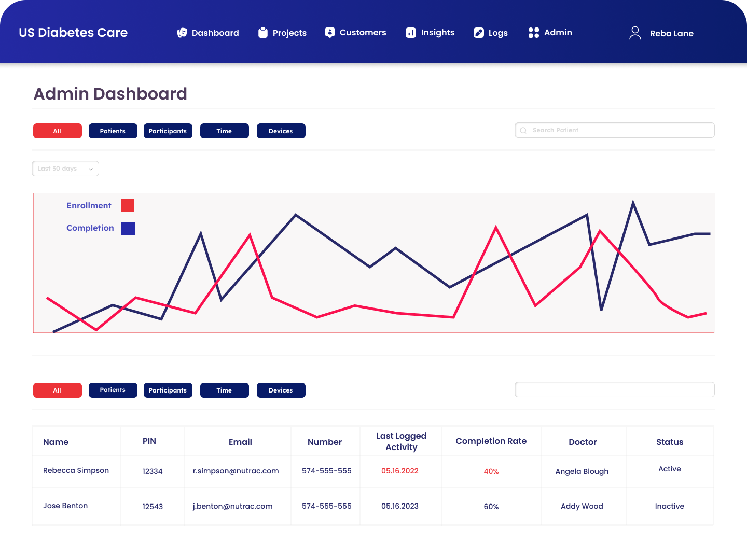The height and width of the screenshot is (560, 747).
Task: Click the Dashboard icon in navbar
Action: 182,33
